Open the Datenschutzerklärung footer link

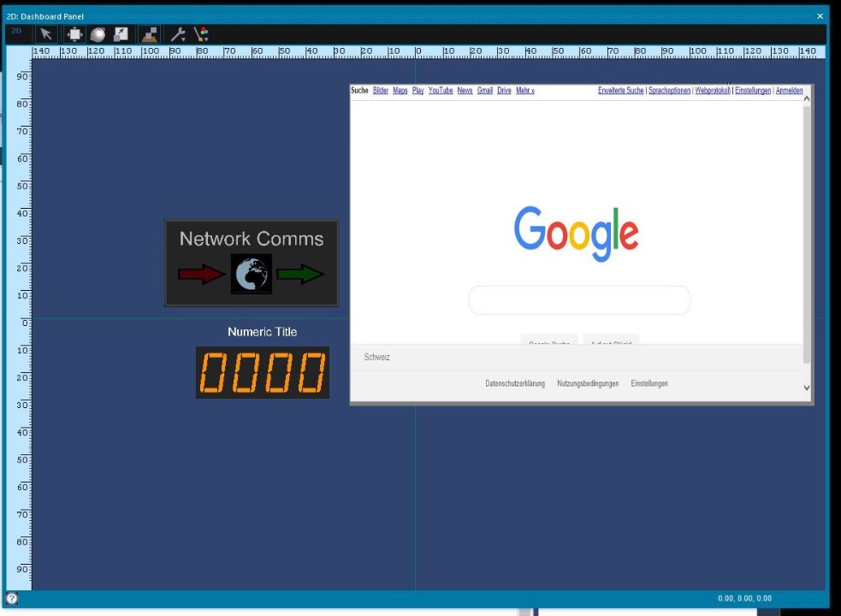click(x=515, y=383)
